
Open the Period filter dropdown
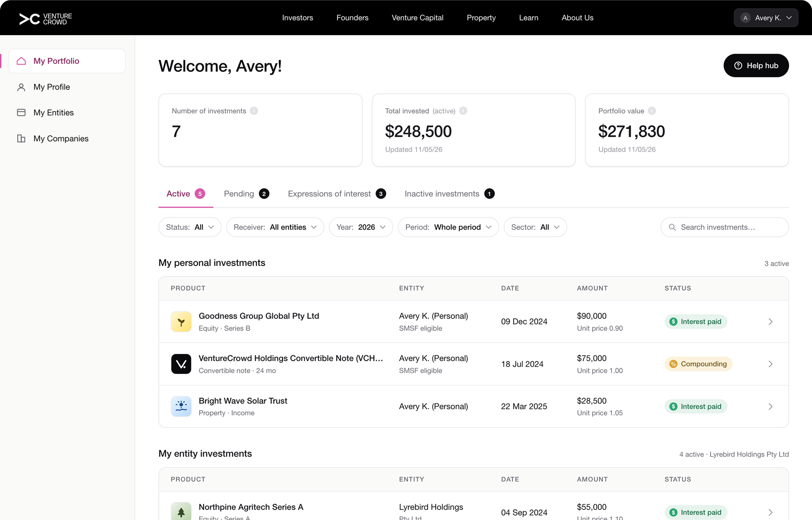tap(448, 227)
